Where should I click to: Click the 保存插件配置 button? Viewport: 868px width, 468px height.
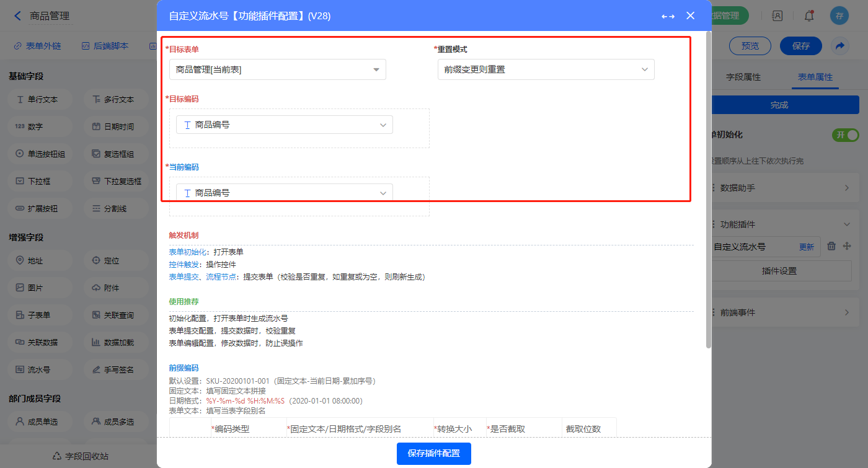[x=433, y=453]
